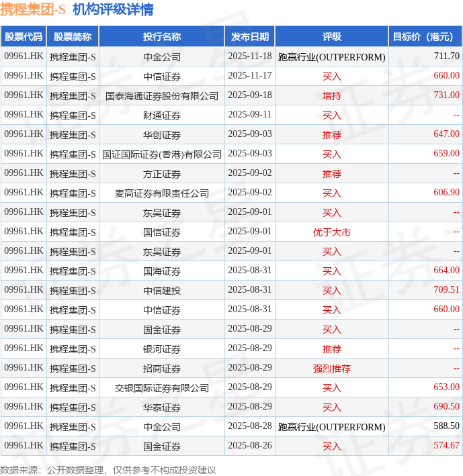
Task: Click target price 647.00
Action: (x=447, y=134)
